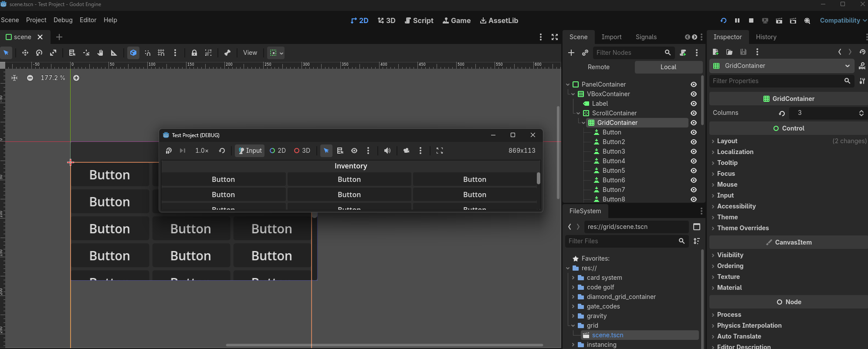
Task: Open the Compatibility renderer dropdown
Action: pyautogui.click(x=843, y=20)
